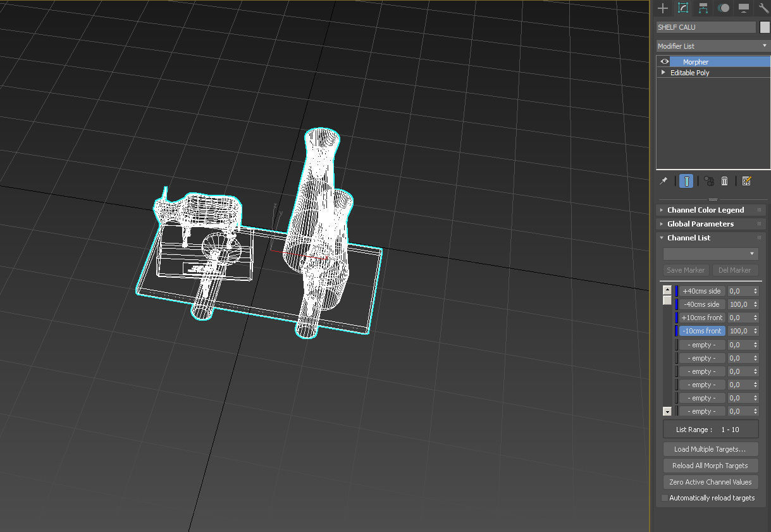Switch to the Modify panel tab
Screen dimensions: 771x532
[x=683, y=8]
